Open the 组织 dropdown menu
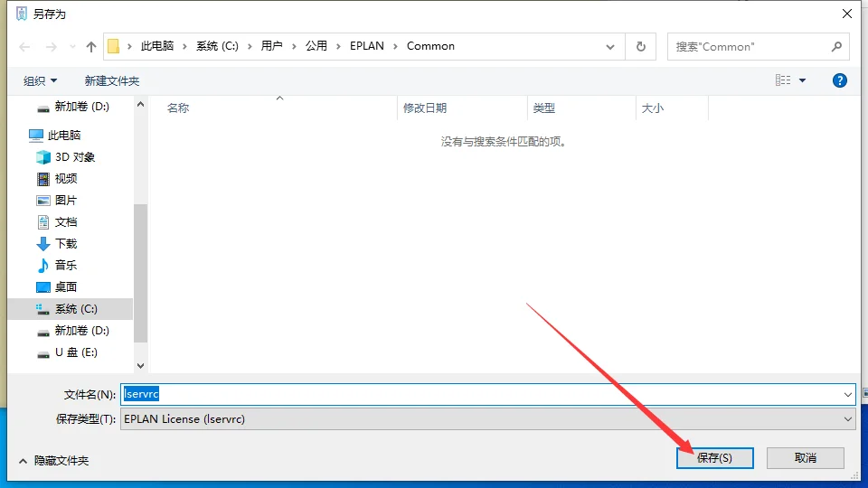This screenshot has height=488, width=868. 41,81
